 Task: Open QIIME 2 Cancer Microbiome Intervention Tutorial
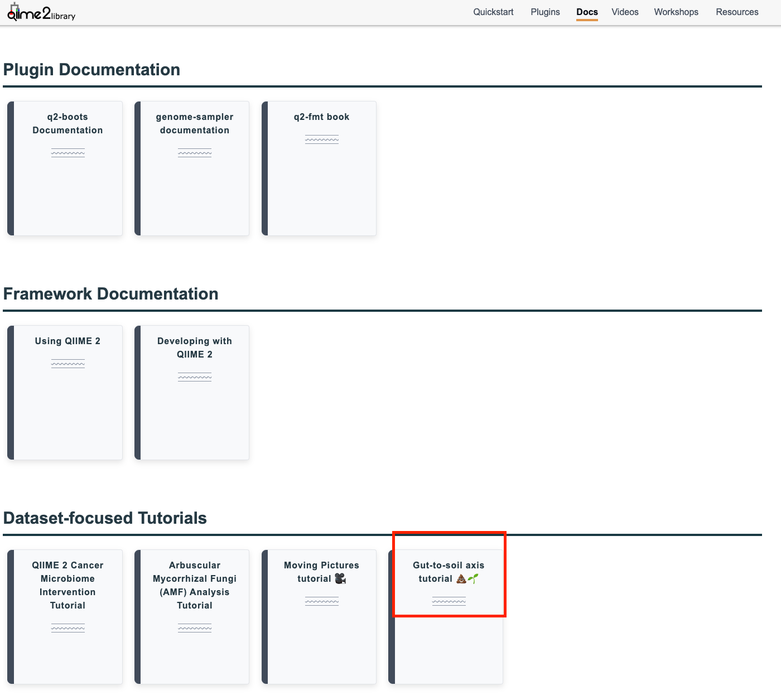pyautogui.click(x=68, y=616)
